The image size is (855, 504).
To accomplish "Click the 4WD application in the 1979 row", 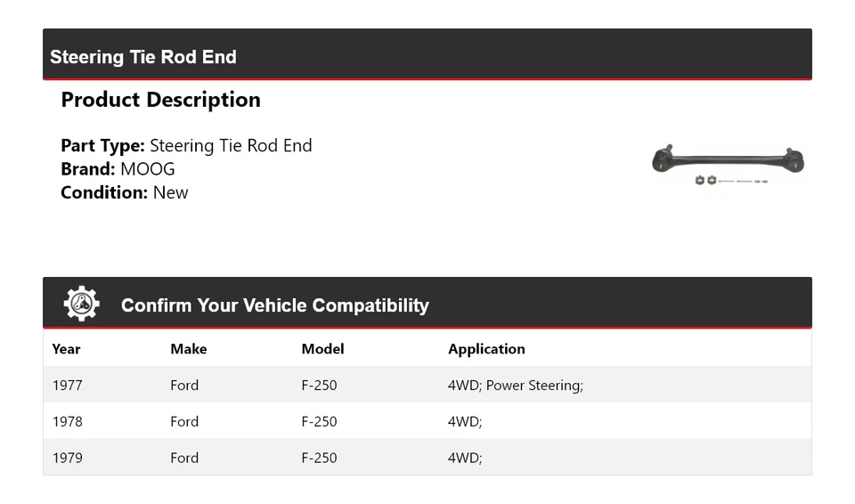I will [465, 459].
